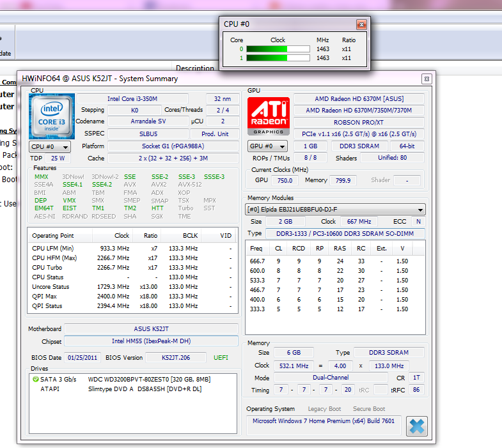Select the Slimtype DVD A DS8A5SH entry

click(132, 389)
